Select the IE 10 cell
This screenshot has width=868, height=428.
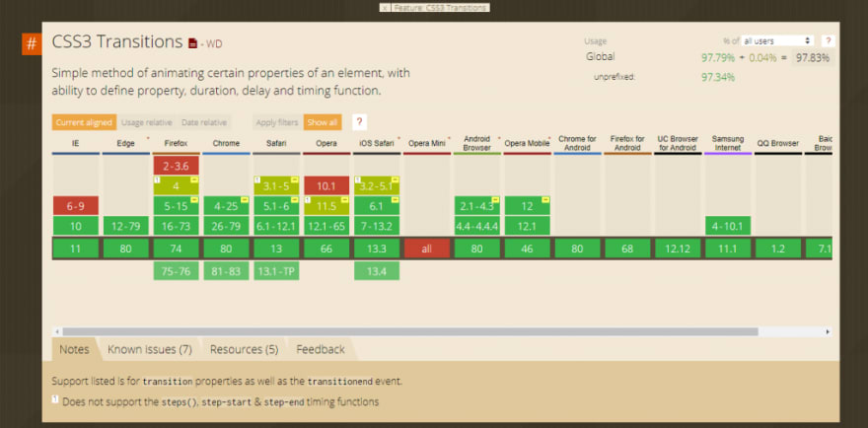point(76,226)
